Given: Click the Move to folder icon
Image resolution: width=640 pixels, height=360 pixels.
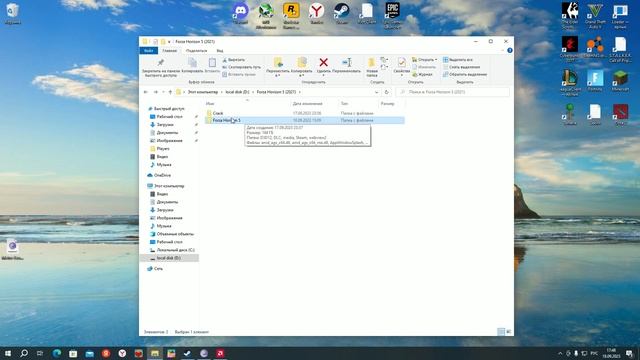Looking at the screenshot, I should click(x=278, y=62).
